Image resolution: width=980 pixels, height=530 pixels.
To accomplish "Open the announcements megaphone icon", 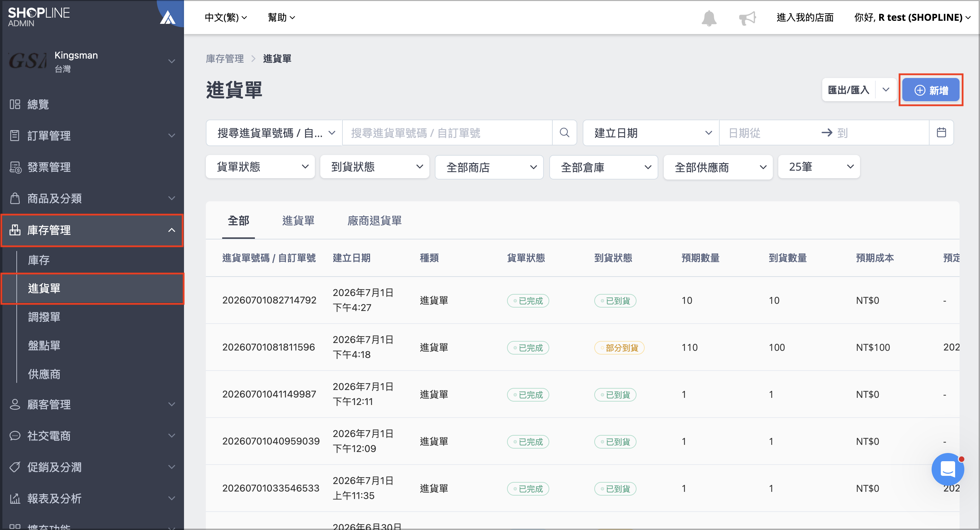I will pyautogui.click(x=747, y=18).
